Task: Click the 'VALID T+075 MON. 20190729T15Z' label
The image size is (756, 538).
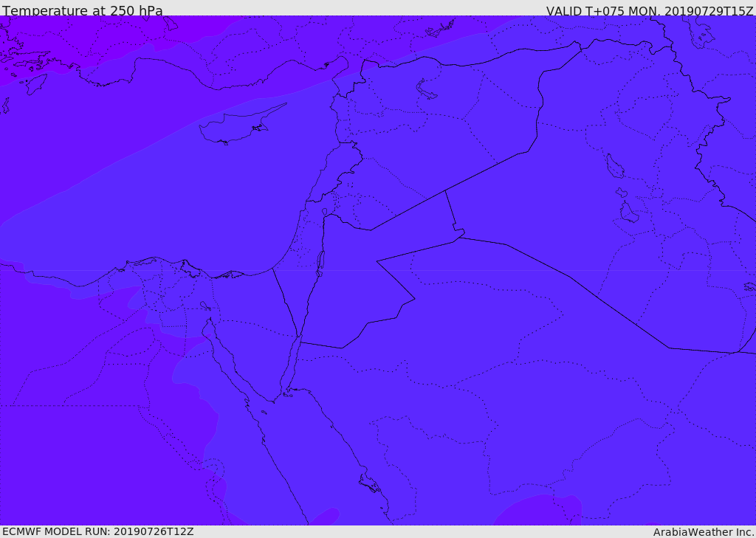Action: pyautogui.click(x=650, y=10)
